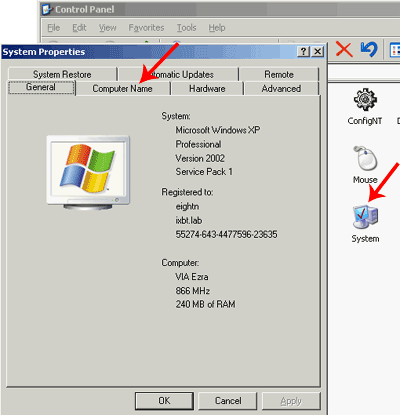Switch to the Hardware tab
Image resolution: width=400 pixels, height=415 pixels.
[x=207, y=89]
